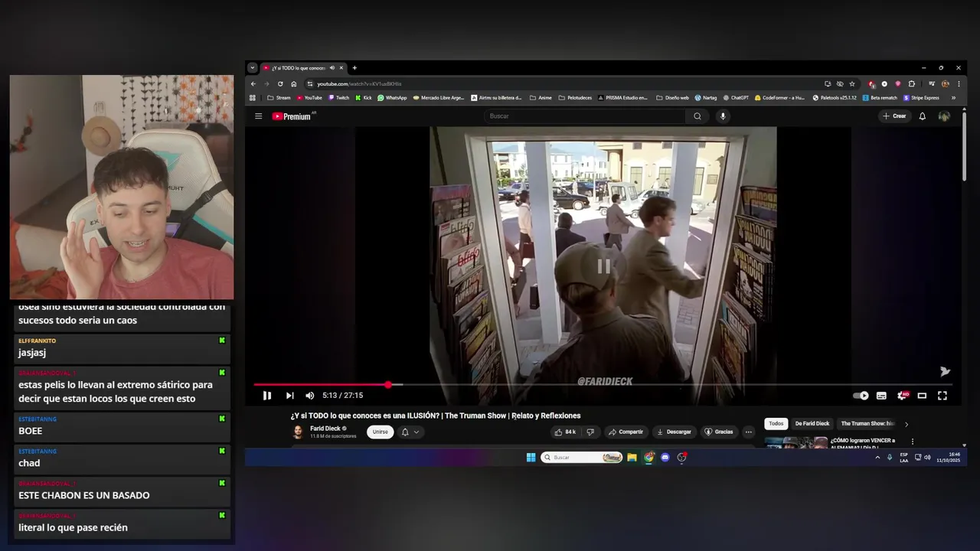This screenshot has height=551, width=980.
Task: Open the Mercado Libre bookmark
Action: click(x=439, y=98)
